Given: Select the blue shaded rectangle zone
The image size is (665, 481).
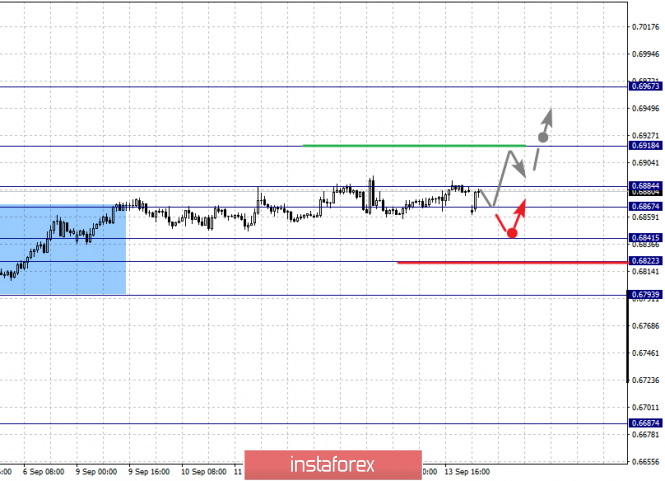Looking at the screenshot, I should click(63, 250).
